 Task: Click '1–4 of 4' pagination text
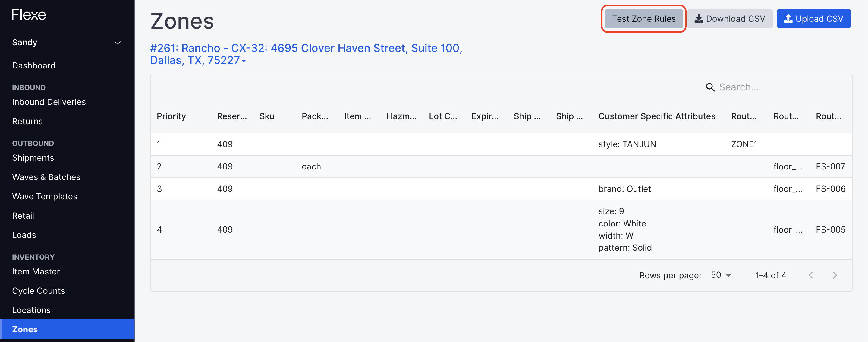pyautogui.click(x=770, y=275)
